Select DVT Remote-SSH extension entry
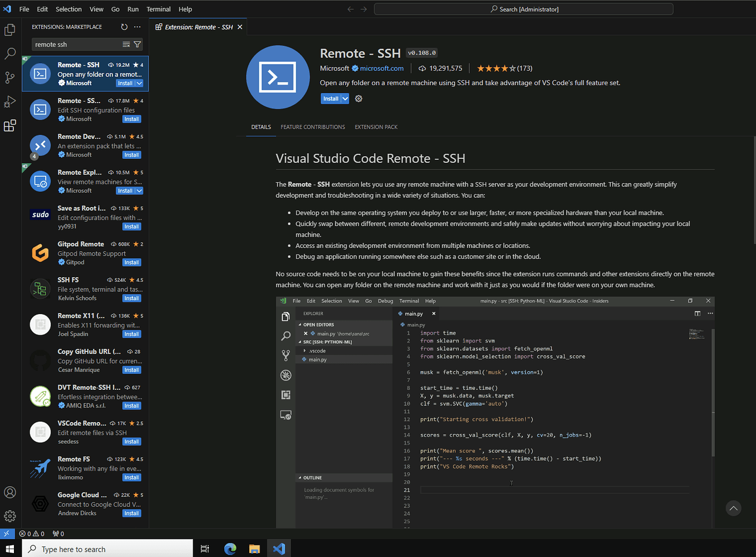The image size is (756, 557). pyautogui.click(x=85, y=397)
